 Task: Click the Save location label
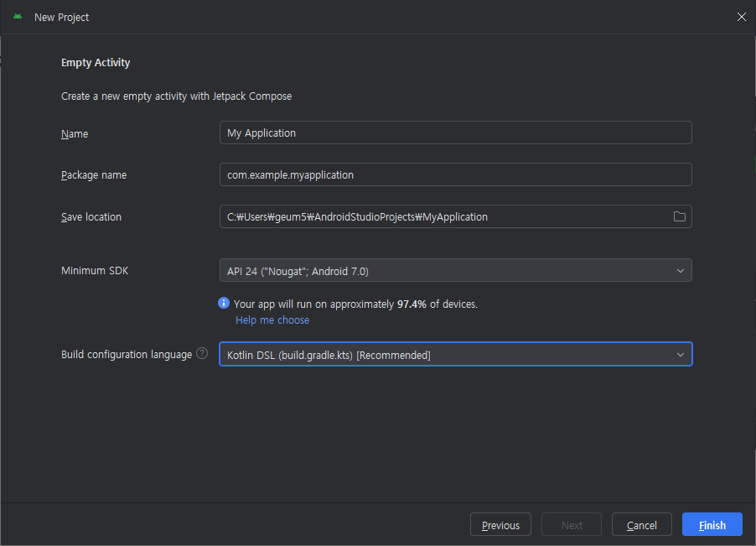tap(91, 217)
